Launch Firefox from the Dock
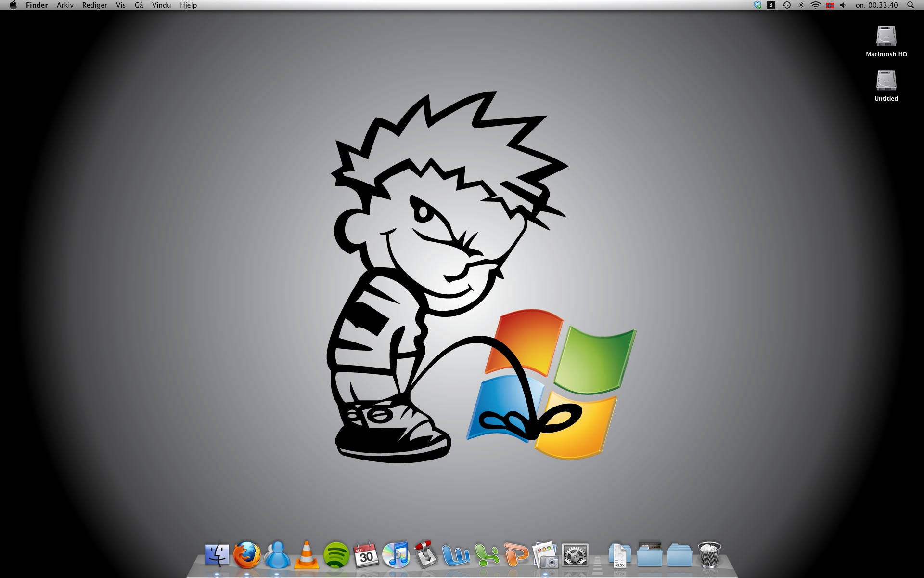The width and height of the screenshot is (924, 578). click(x=247, y=555)
